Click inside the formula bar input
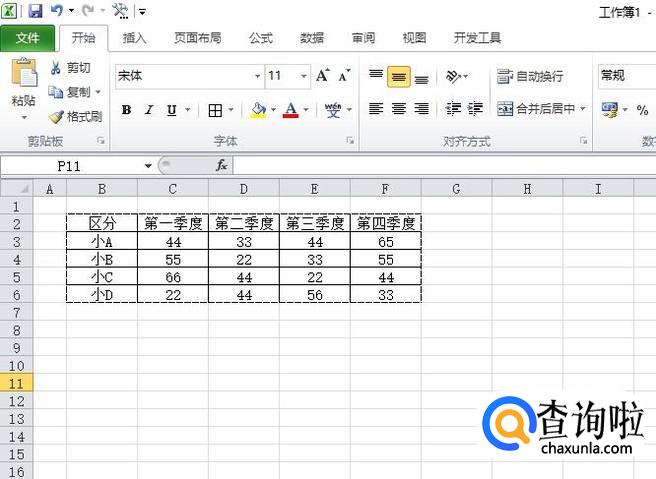 click(444, 166)
